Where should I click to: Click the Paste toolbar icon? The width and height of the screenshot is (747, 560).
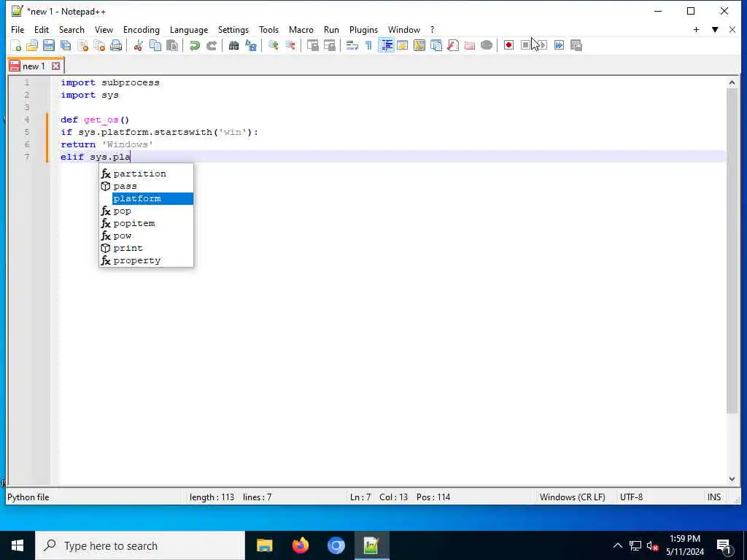pyautogui.click(x=172, y=45)
